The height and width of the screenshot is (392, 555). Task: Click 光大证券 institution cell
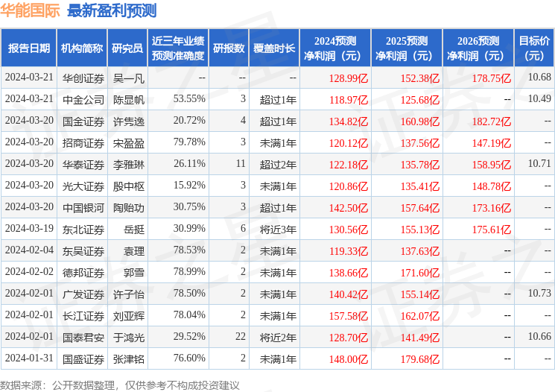click(x=83, y=186)
